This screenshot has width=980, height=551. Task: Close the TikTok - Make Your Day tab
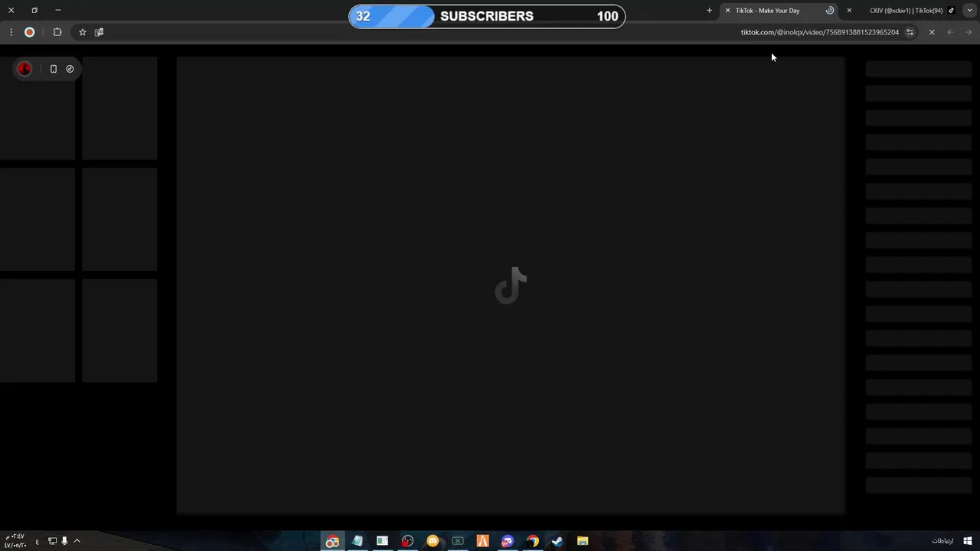[727, 11]
